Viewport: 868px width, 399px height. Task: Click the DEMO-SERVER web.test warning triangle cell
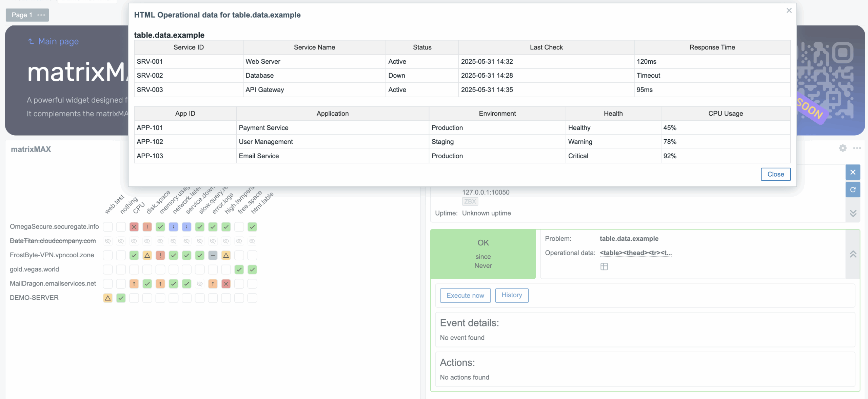click(107, 298)
